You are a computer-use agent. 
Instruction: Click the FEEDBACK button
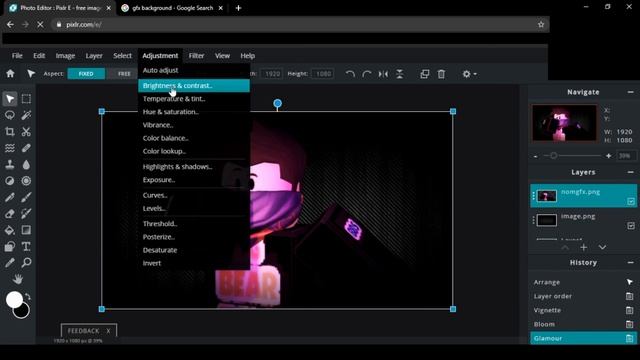coord(84,331)
